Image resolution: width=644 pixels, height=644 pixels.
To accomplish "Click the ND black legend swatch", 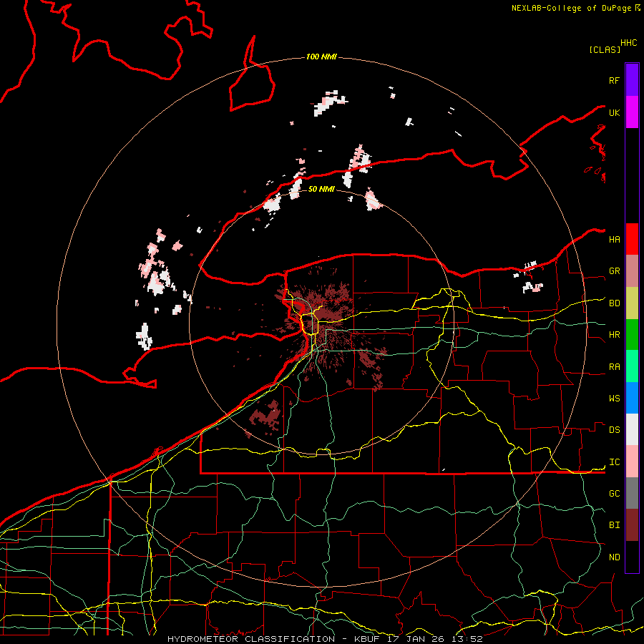I will [x=632, y=557].
